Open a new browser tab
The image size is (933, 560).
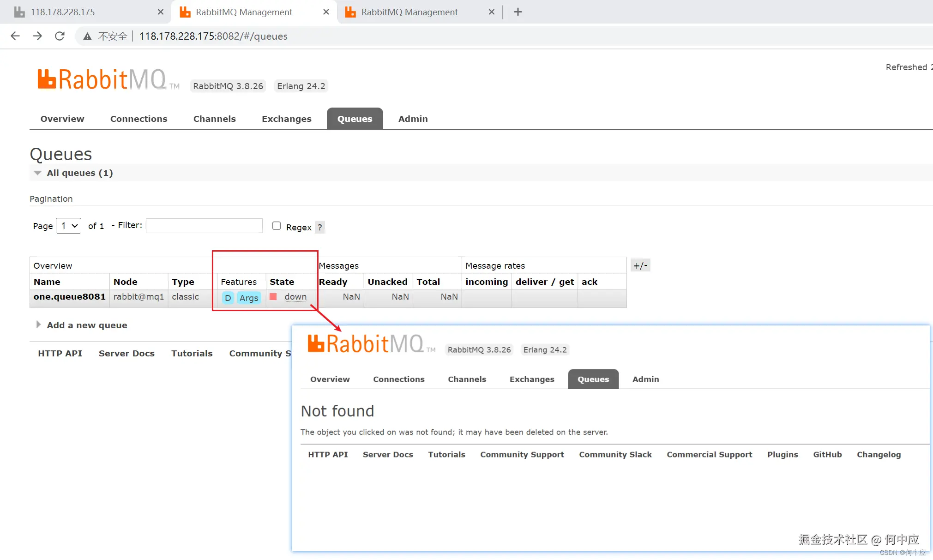pyautogui.click(x=518, y=12)
